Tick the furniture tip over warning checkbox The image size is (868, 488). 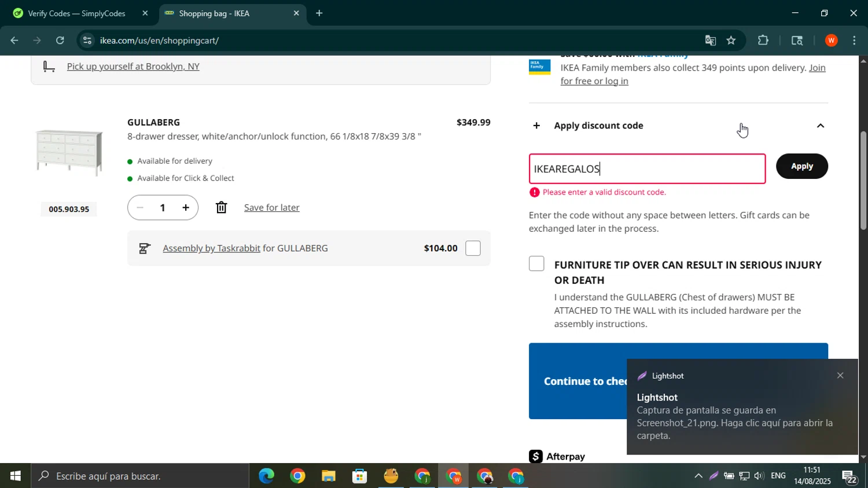tap(536, 264)
